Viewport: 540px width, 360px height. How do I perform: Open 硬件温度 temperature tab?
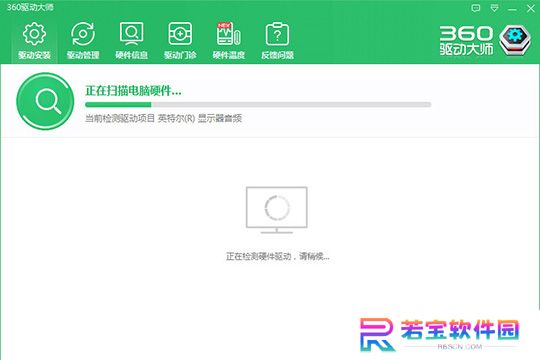pos(229,41)
